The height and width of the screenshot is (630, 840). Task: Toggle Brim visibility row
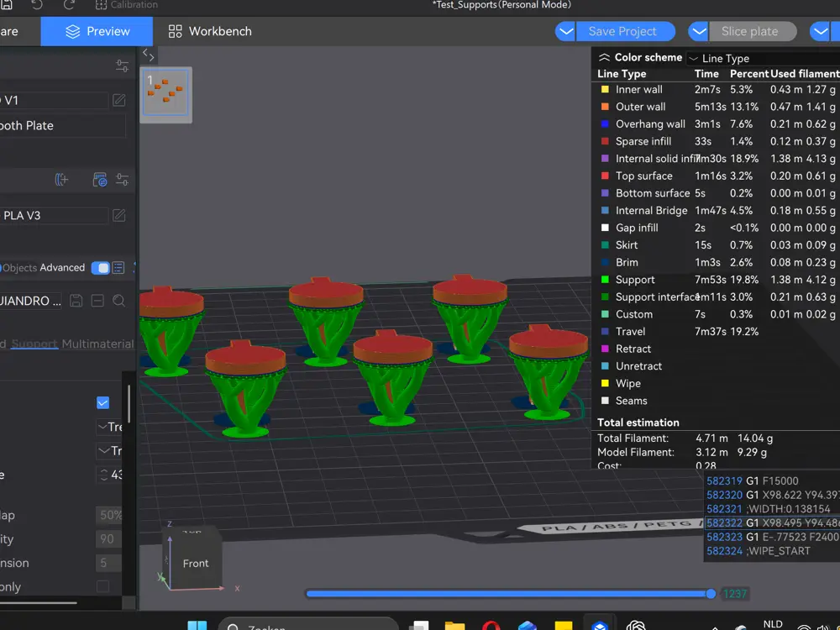click(x=716, y=262)
